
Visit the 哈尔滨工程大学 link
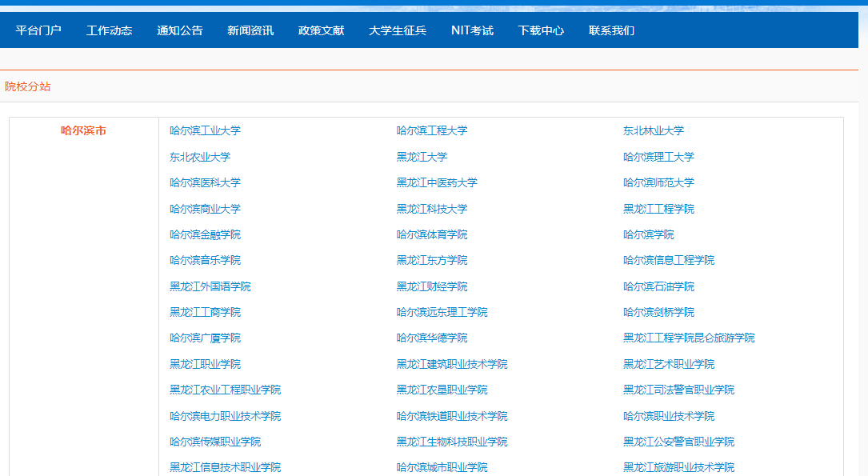point(432,130)
